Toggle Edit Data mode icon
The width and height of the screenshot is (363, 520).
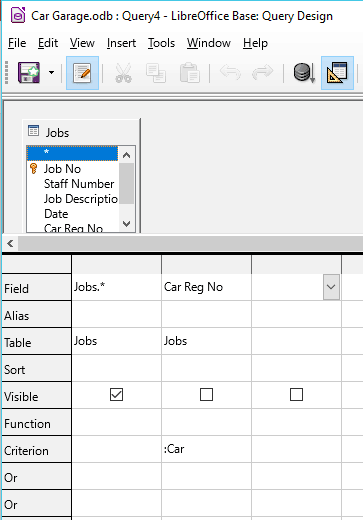coord(82,73)
